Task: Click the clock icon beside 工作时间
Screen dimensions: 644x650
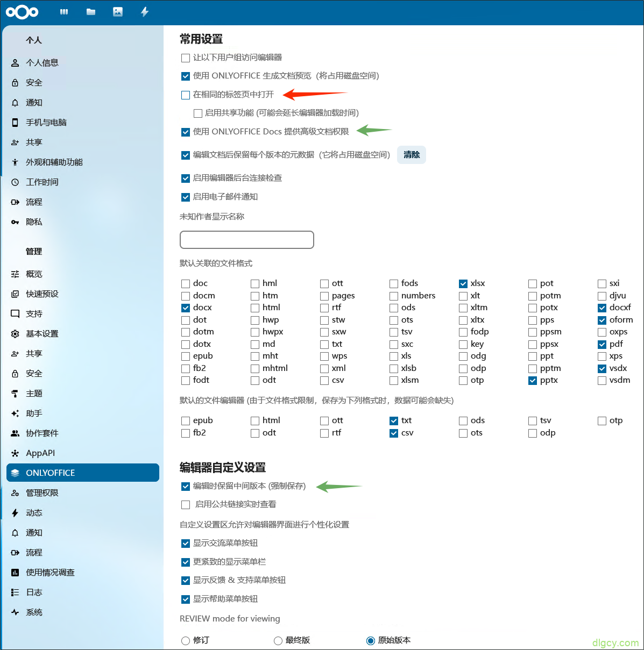Action: point(15,182)
